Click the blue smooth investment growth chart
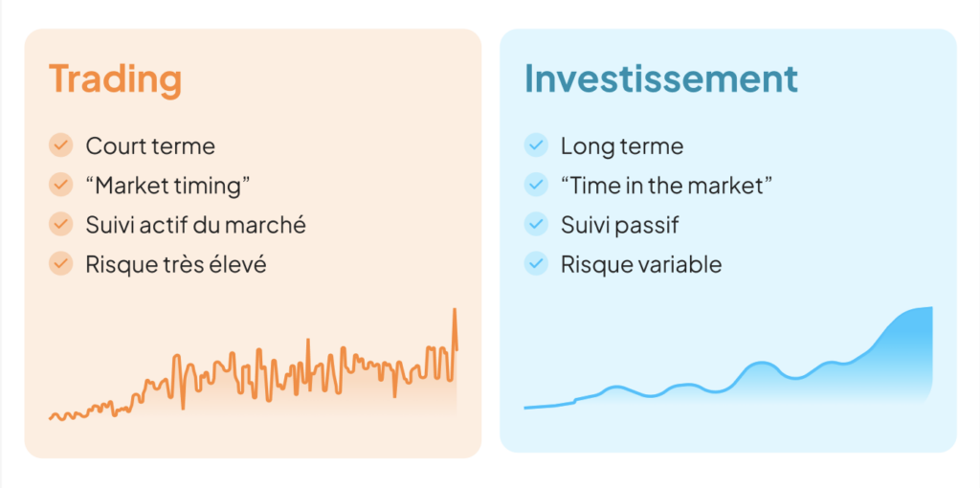Screen dimensions: 980x488 [728, 358]
